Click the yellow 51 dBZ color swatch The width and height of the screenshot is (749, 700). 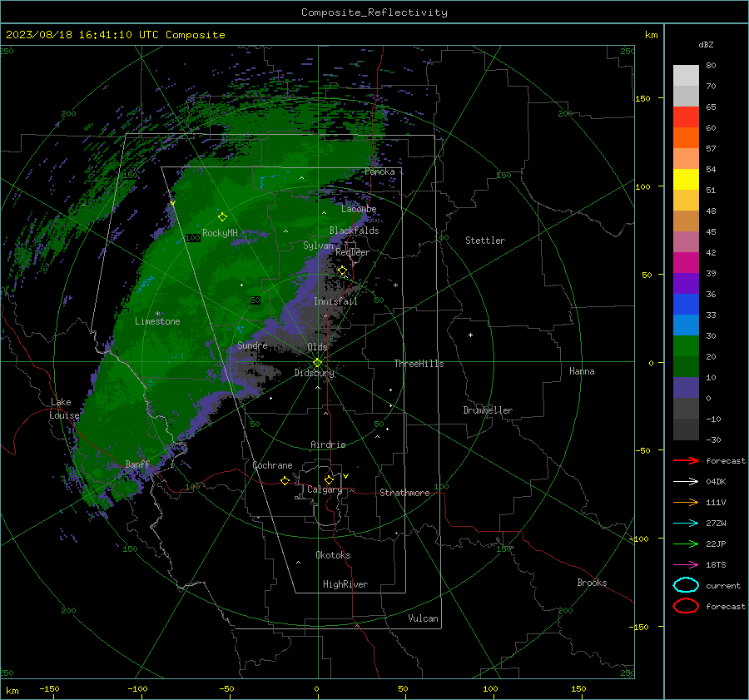point(686,180)
